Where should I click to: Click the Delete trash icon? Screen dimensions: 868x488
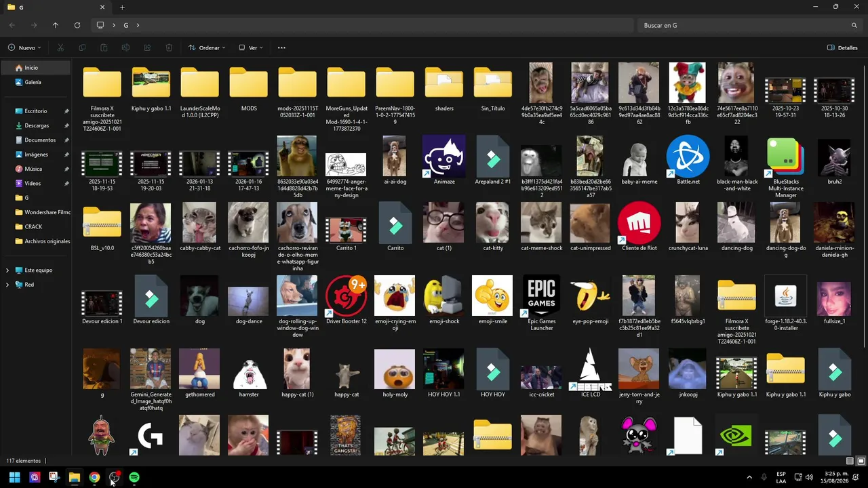[x=169, y=47]
